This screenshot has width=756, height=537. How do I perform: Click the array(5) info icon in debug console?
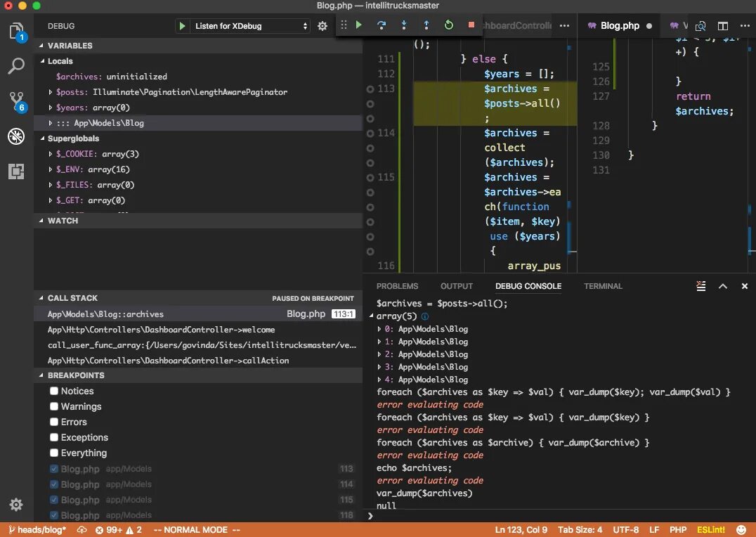click(425, 316)
